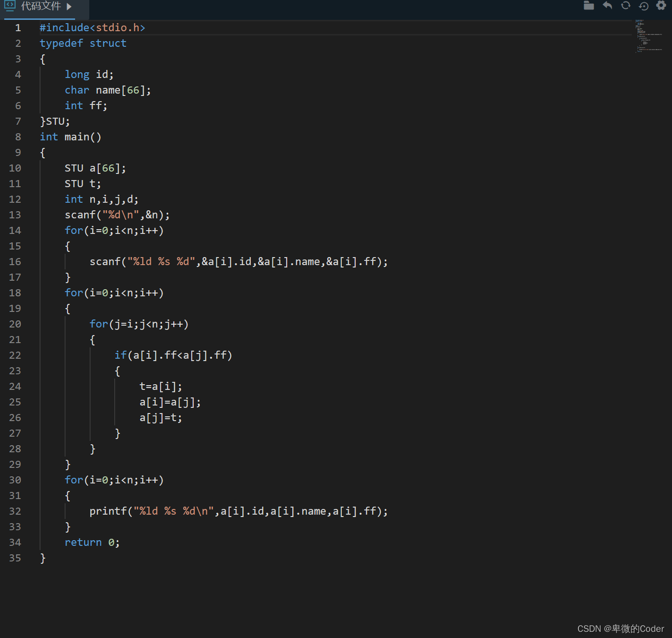Click the for loop on line 30
The width and height of the screenshot is (672, 638).
(x=114, y=480)
